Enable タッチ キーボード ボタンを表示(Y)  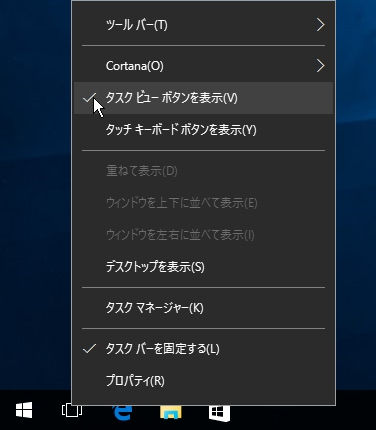click(203, 130)
